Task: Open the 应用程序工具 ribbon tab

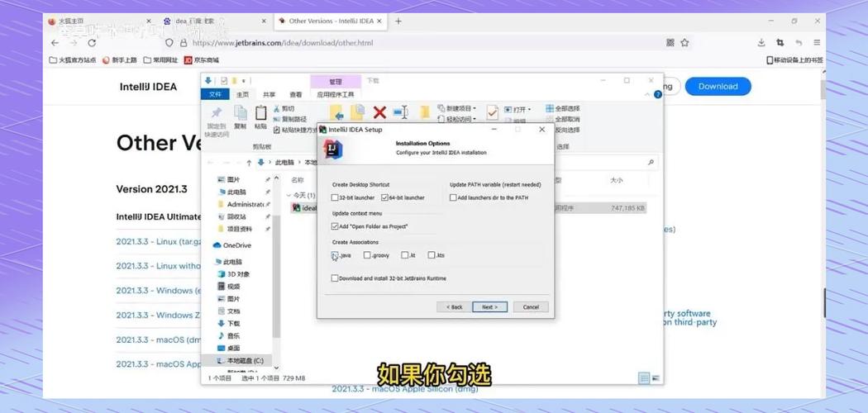Action: [336, 94]
